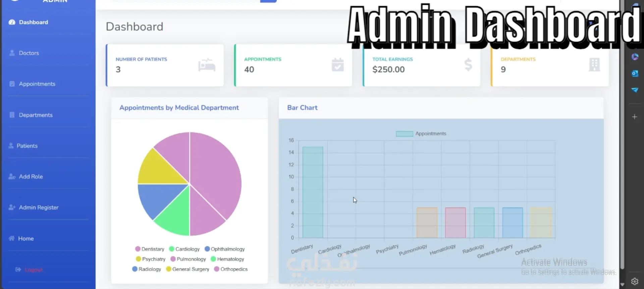The width and height of the screenshot is (644, 289).
Task: Click the dollar sign earnings icon
Action: click(468, 65)
